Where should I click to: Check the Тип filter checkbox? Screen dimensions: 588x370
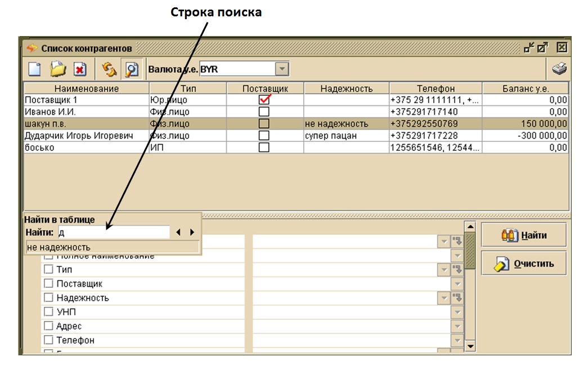[48, 270]
